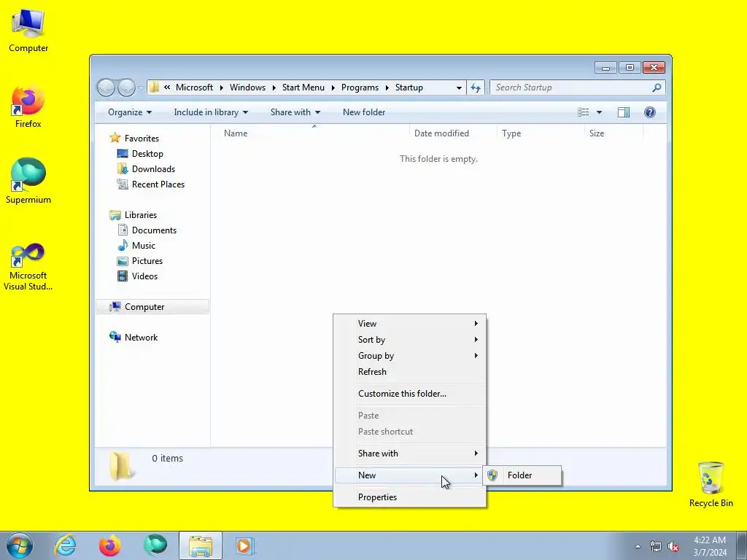Image resolution: width=747 pixels, height=560 pixels.
Task: Expand the Group by context submenu
Action: click(410, 356)
